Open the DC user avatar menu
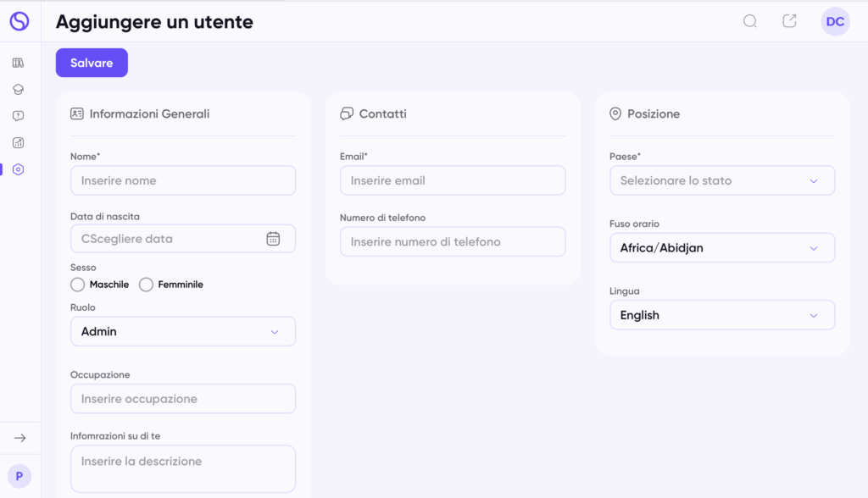Viewport: 868px width, 498px height. pos(835,21)
